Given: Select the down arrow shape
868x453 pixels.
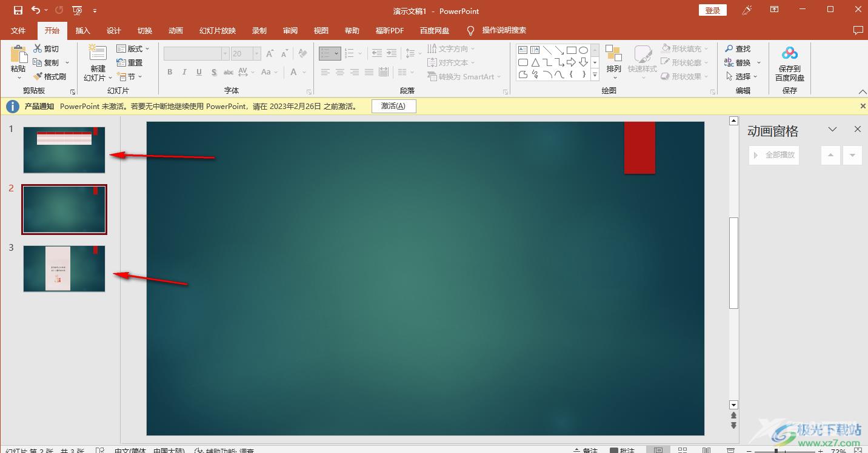Looking at the screenshot, I should [x=583, y=62].
